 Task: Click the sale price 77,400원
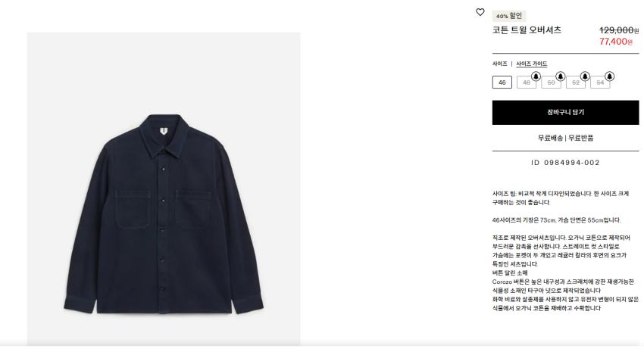click(x=616, y=42)
